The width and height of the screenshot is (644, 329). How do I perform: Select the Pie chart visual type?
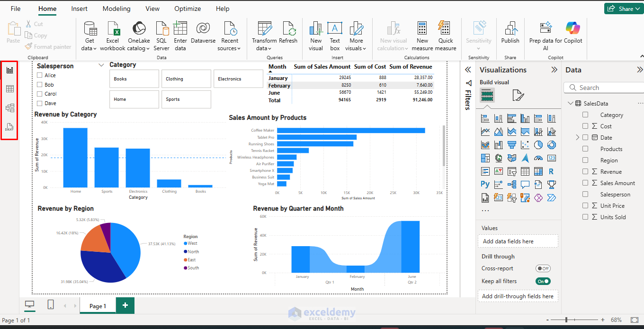(x=538, y=145)
